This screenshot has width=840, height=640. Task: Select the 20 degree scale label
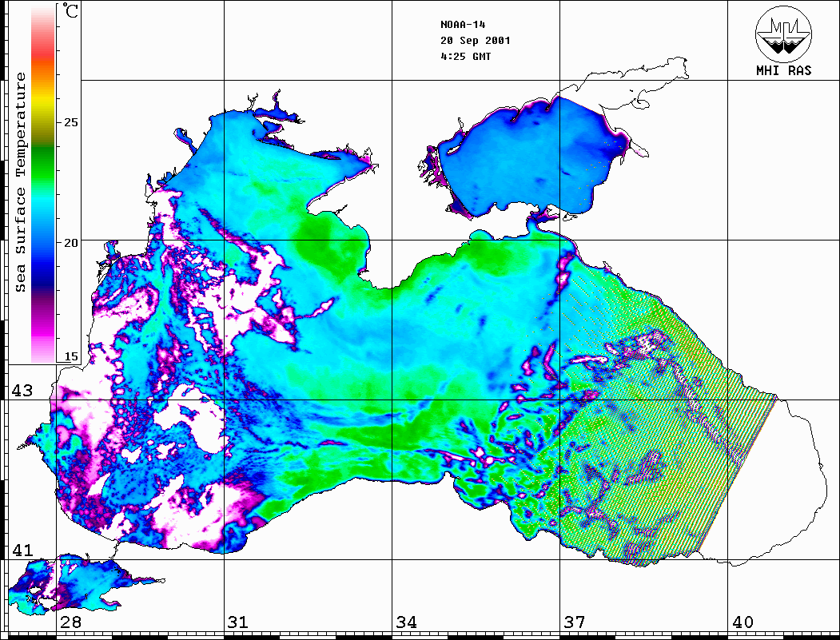[72, 243]
